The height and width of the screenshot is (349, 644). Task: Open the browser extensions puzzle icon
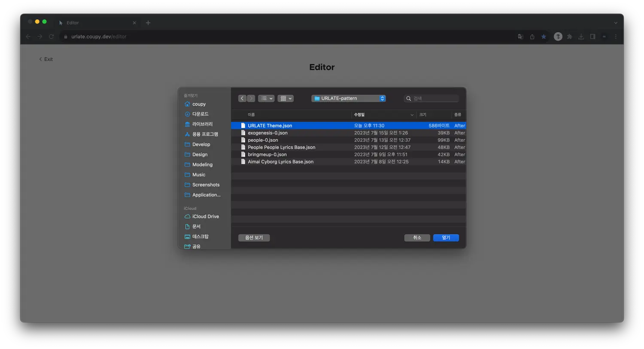click(x=570, y=37)
